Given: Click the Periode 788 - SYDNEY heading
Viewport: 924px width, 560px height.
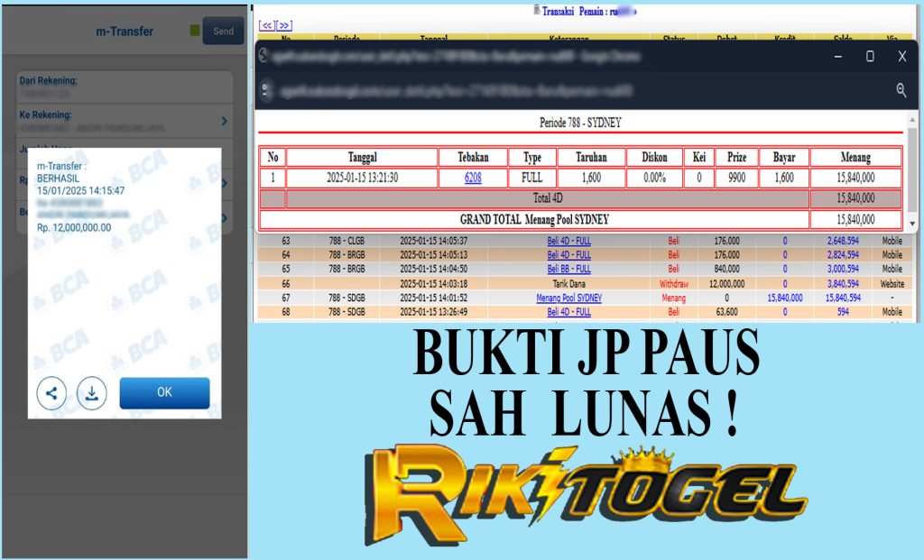Looking at the screenshot, I should [580, 123].
